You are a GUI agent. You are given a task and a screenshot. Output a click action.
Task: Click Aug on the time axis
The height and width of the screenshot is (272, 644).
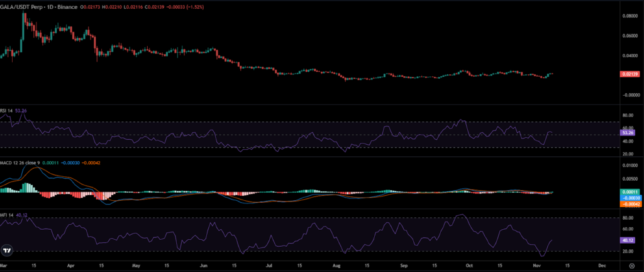(x=337, y=266)
